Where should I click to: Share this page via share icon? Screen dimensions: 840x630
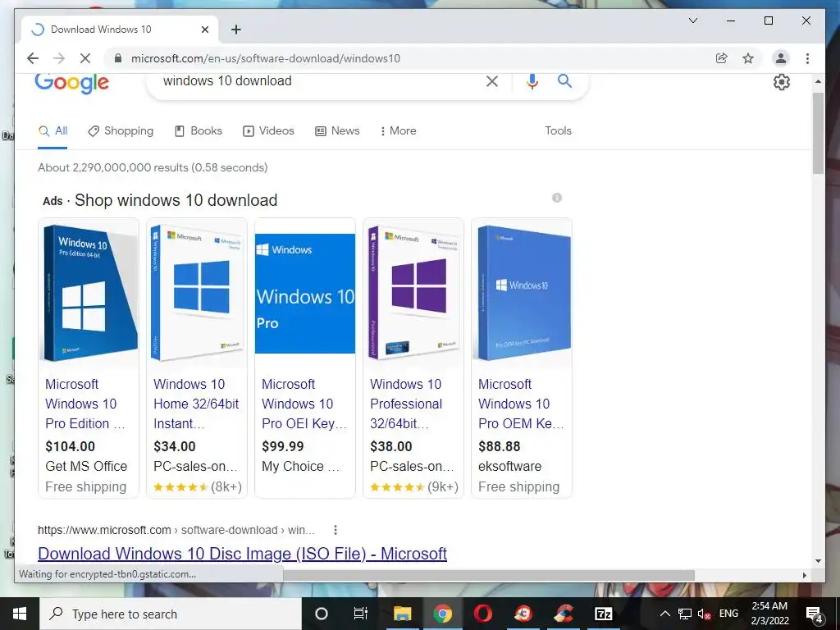[722, 58]
